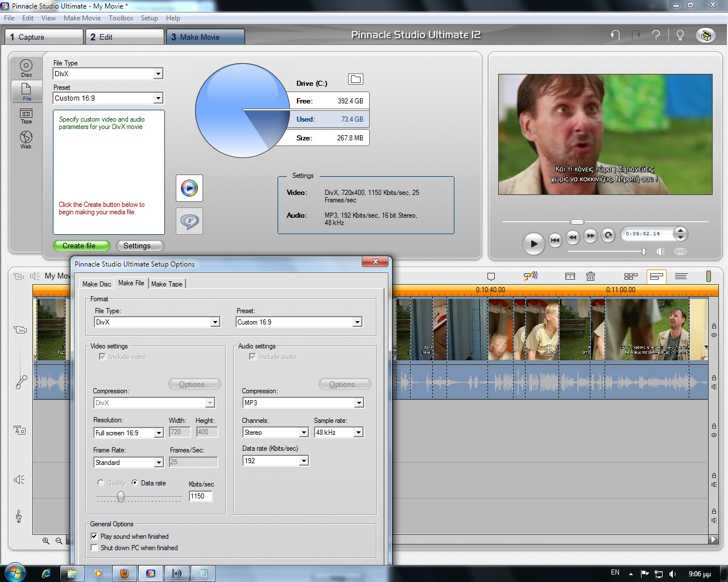Zoom in the timeline with magnifier plus

pos(46,541)
